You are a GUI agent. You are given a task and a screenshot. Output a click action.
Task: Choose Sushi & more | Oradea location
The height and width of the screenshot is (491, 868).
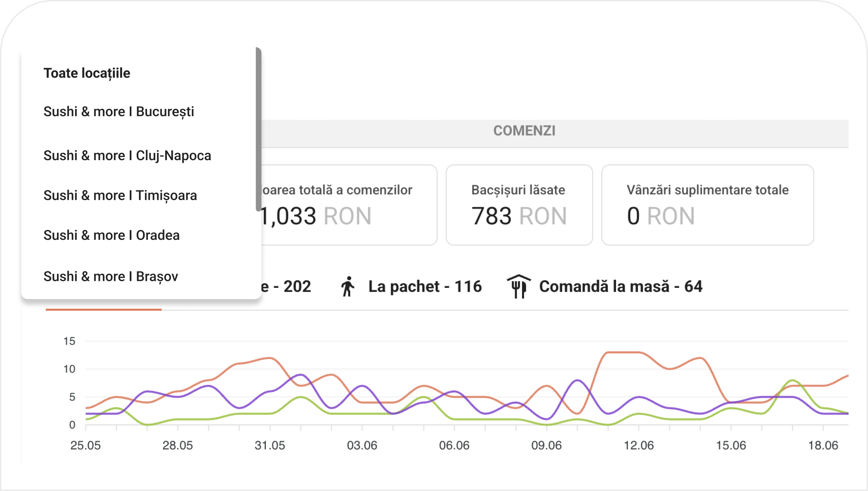tap(111, 235)
